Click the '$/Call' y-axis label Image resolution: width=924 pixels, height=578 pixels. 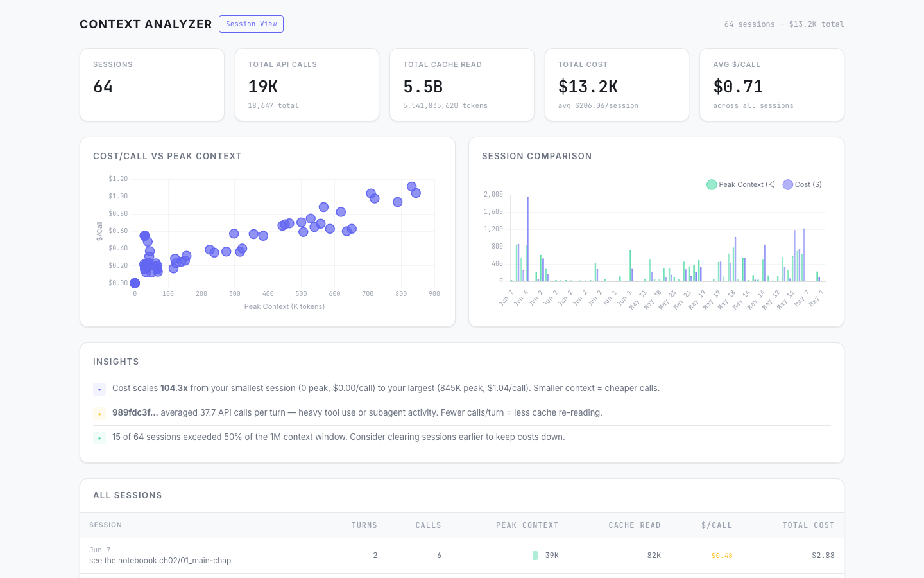[99, 231]
